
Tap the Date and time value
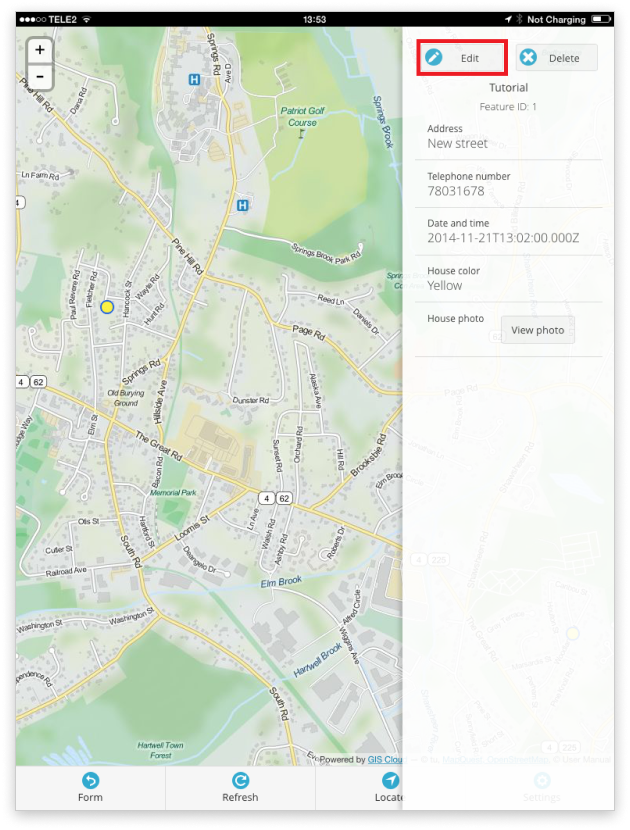[x=503, y=238]
